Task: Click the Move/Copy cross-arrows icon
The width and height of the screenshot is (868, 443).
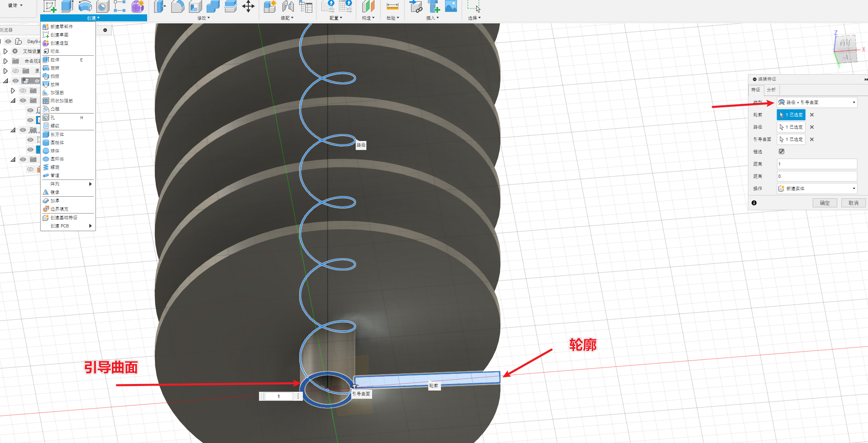Action: click(248, 7)
